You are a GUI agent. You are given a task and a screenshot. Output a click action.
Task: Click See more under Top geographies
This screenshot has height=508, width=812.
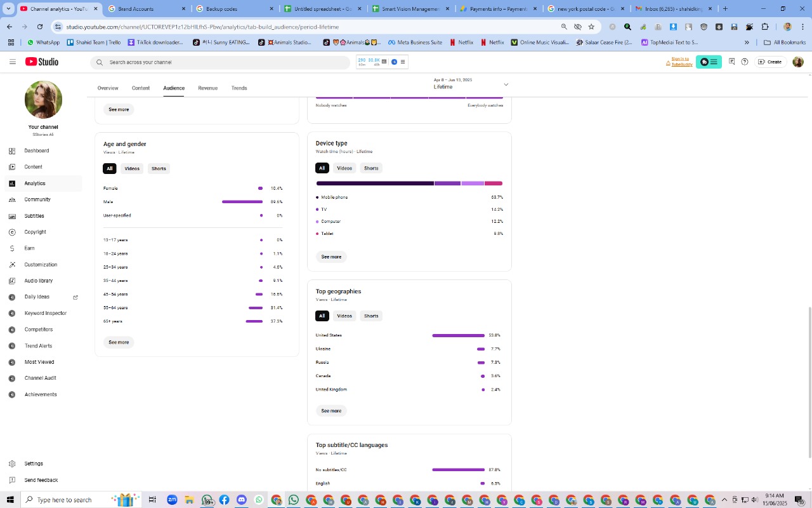(x=331, y=411)
